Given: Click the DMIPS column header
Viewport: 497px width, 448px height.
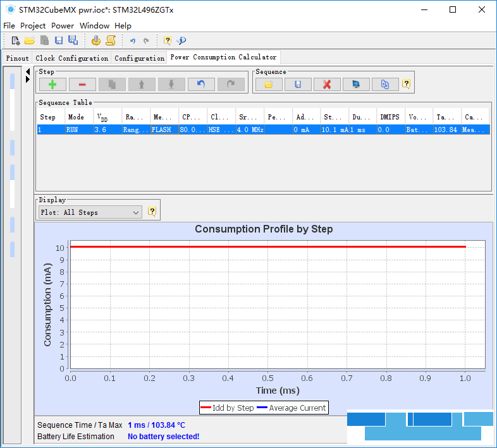Looking at the screenshot, I should pyautogui.click(x=391, y=118).
